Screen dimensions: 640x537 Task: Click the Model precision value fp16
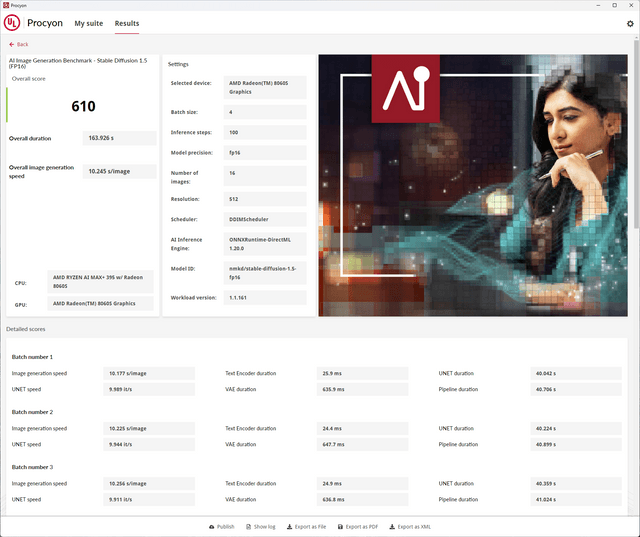click(x=265, y=153)
